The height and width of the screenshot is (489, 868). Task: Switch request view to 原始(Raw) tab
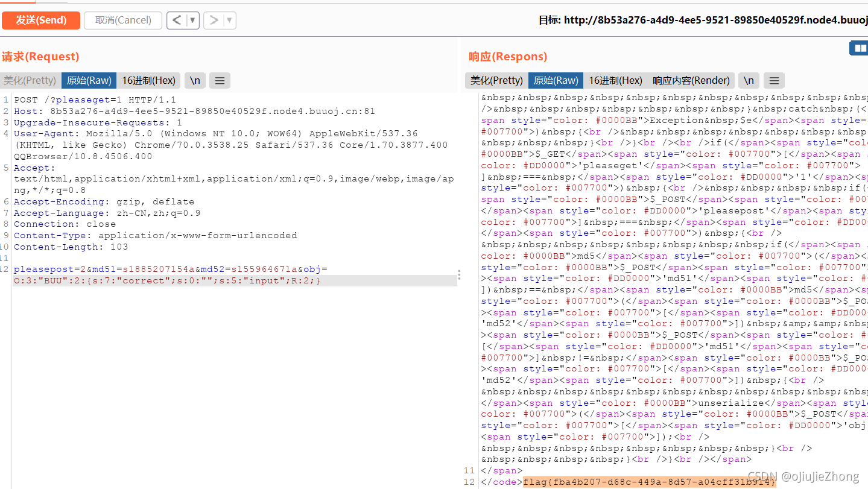pos(89,80)
